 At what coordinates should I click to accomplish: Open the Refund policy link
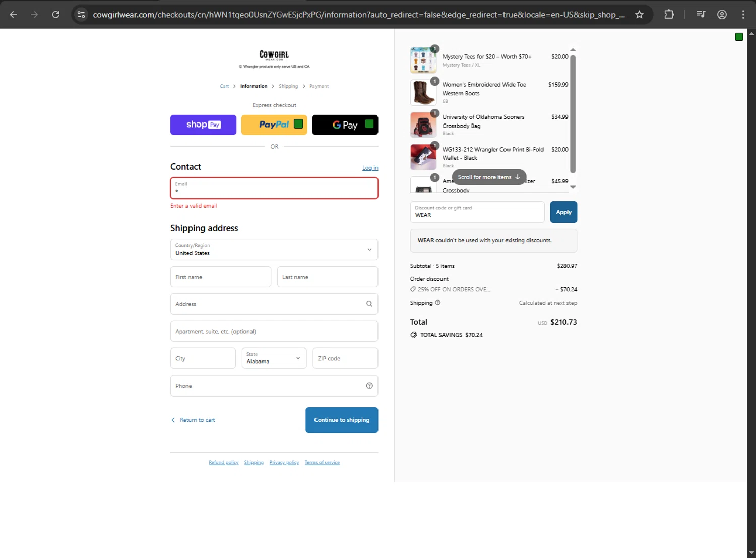click(x=224, y=463)
